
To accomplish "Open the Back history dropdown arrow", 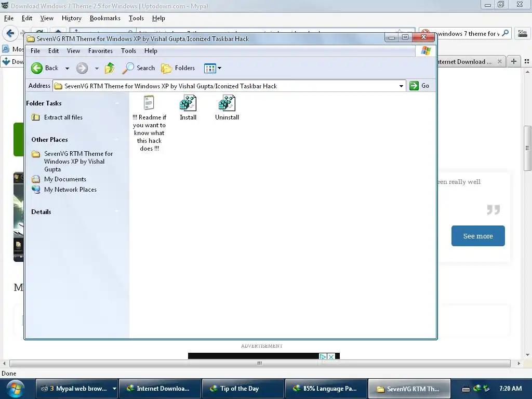I will click(x=67, y=69).
